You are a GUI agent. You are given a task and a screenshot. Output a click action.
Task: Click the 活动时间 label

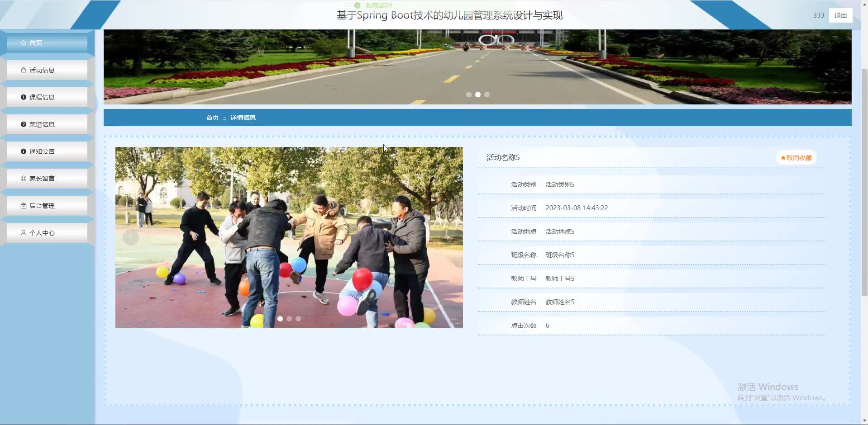pyautogui.click(x=524, y=208)
